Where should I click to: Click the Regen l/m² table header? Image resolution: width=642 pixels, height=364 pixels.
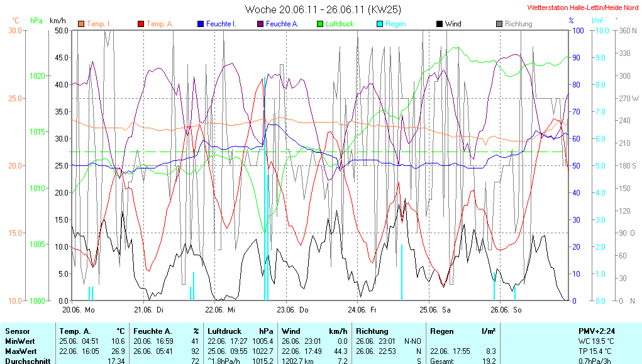(463, 331)
